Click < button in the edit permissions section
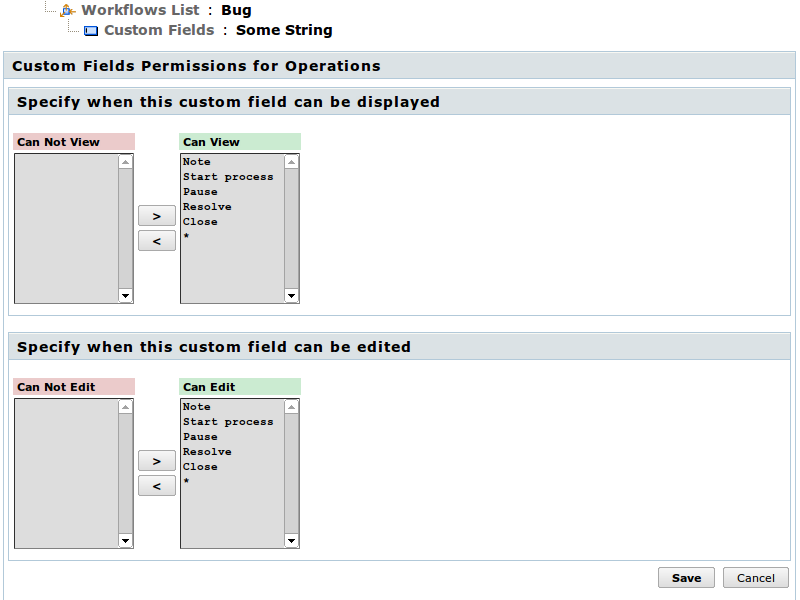The width and height of the screenshot is (800, 600). 157,486
